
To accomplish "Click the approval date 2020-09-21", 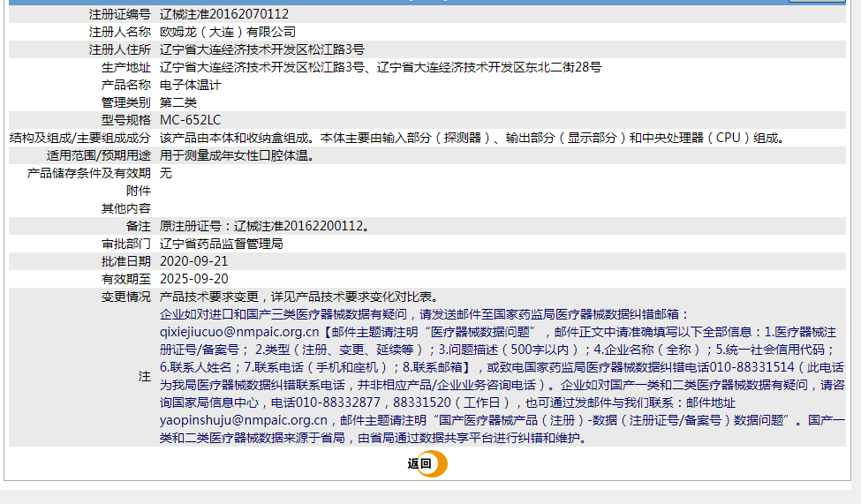I will [194, 261].
